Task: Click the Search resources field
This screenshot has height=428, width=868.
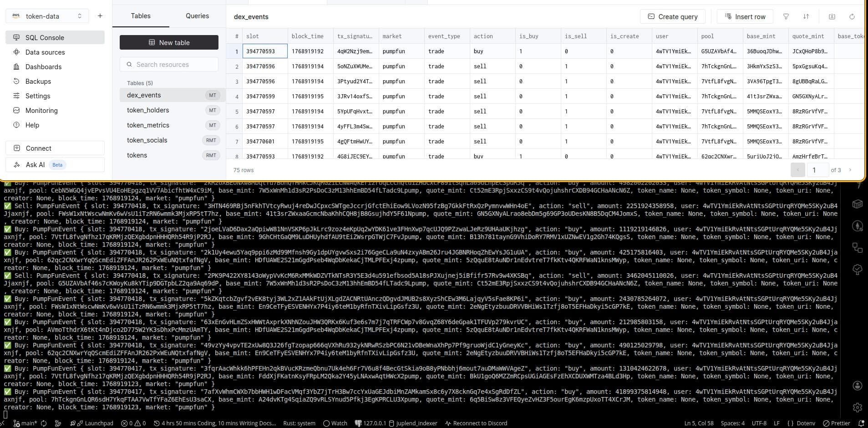Action: (x=169, y=65)
